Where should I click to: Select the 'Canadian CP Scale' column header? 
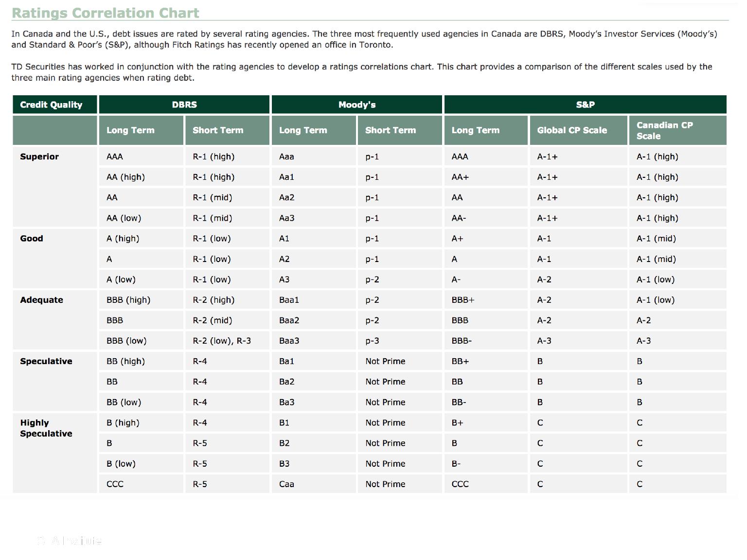click(678, 130)
